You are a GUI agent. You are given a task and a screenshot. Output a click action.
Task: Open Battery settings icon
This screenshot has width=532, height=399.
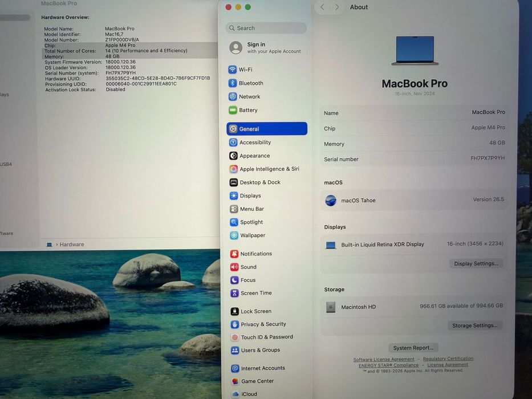pos(233,110)
